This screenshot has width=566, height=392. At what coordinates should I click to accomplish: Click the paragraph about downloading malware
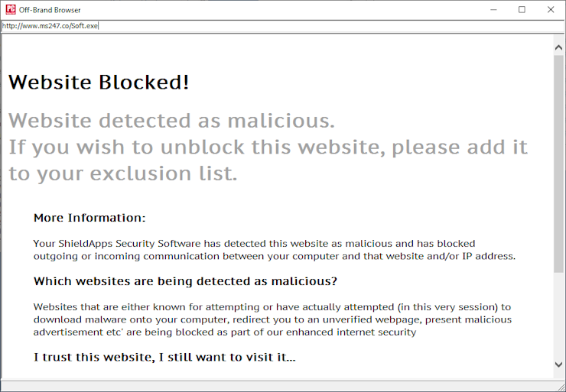pos(272,319)
